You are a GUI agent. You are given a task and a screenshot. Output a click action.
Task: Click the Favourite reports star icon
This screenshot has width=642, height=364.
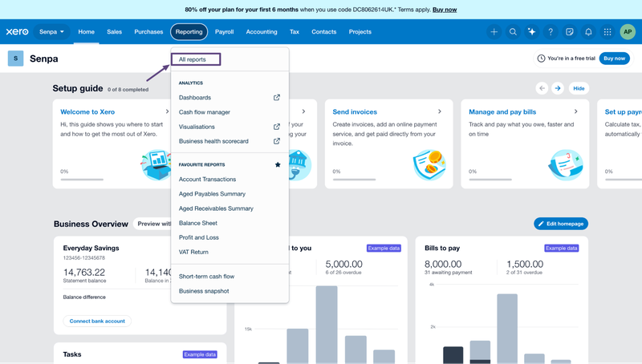[278, 164]
